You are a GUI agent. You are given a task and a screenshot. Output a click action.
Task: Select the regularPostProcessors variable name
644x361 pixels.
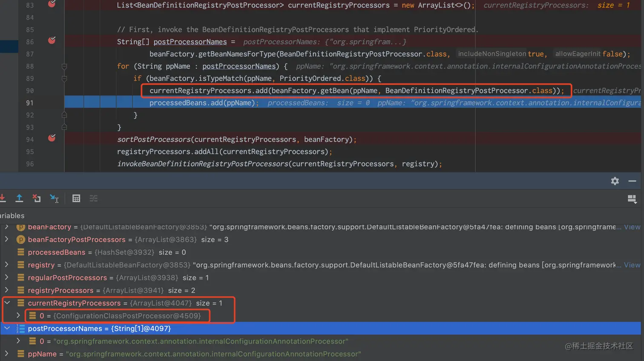(67, 278)
